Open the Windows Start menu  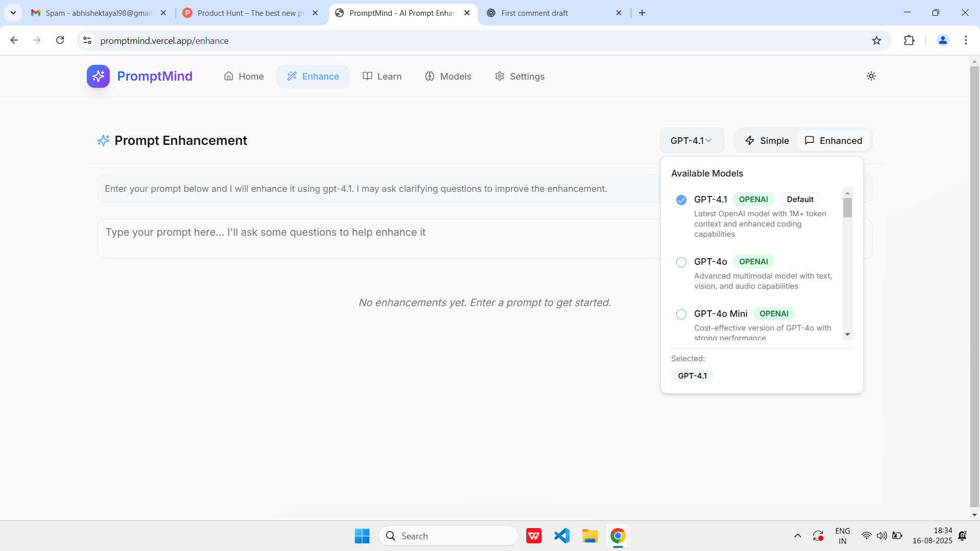[x=362, y=536]
